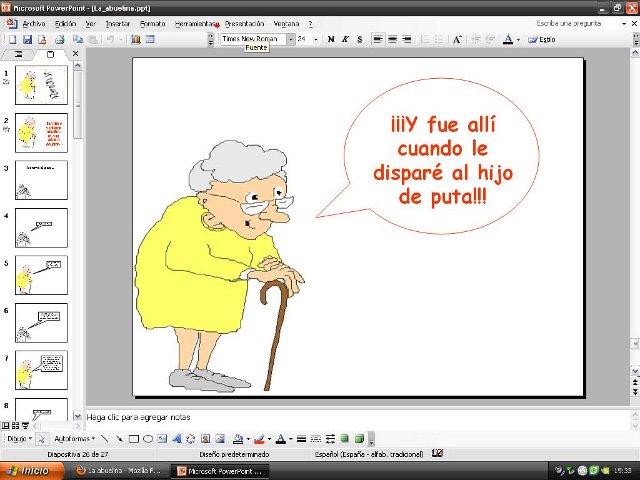
Task: Click the Save icon in the toolbar
Action: [27, 40]
